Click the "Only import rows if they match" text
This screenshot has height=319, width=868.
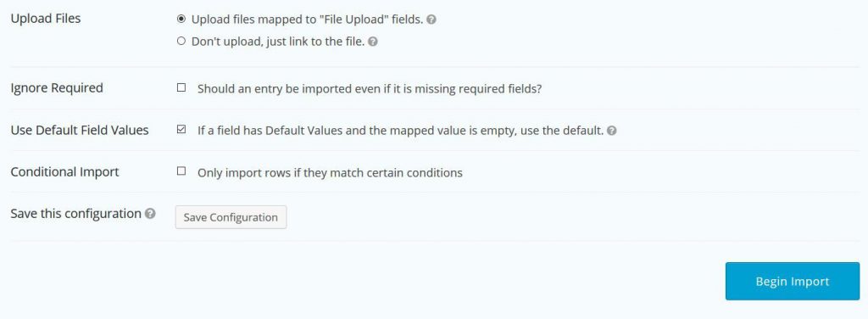330,172
